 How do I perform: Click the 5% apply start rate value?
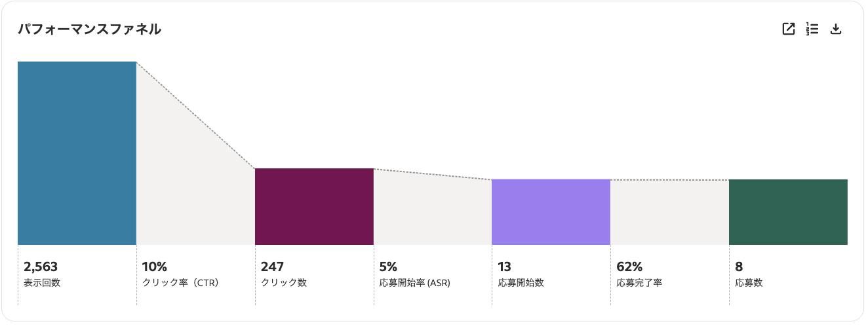click(389, 266)
